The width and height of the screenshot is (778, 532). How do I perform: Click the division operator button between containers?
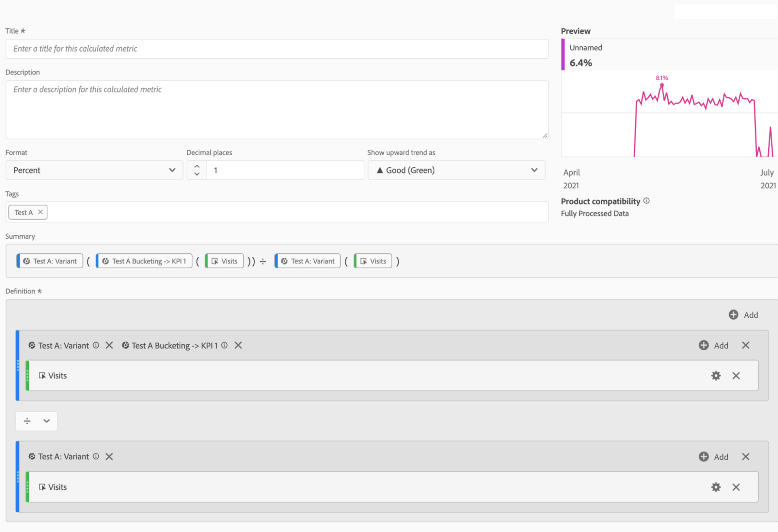pyautogui.click(x=27, y=421)
